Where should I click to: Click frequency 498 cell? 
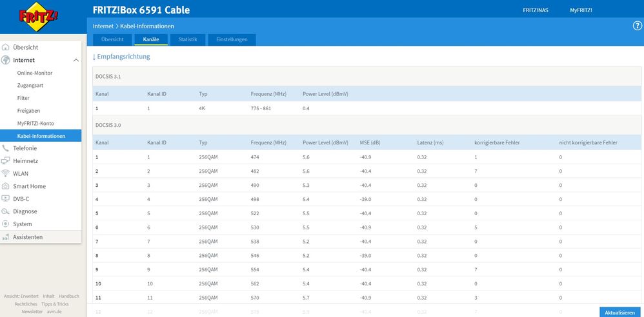(x=255, y=199)
